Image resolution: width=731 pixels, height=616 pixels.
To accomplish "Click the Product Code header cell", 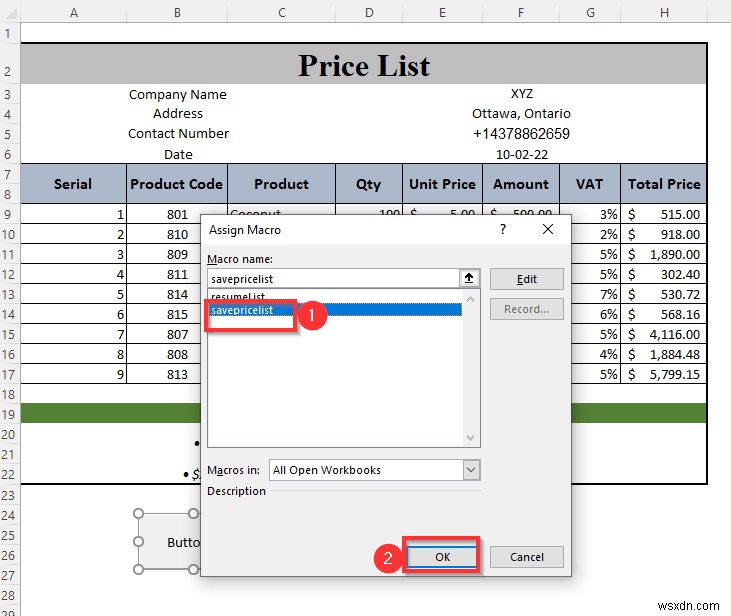I will click(177, 184).
